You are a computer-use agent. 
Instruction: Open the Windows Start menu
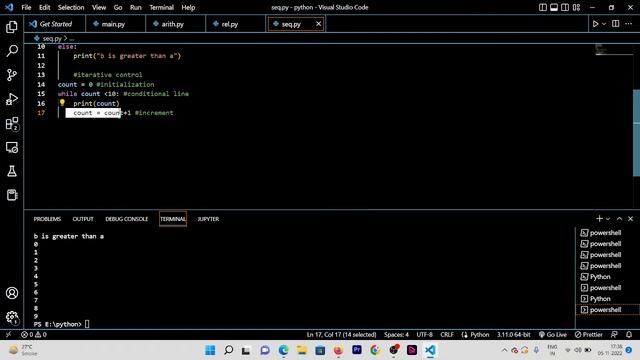click(210, 350)
